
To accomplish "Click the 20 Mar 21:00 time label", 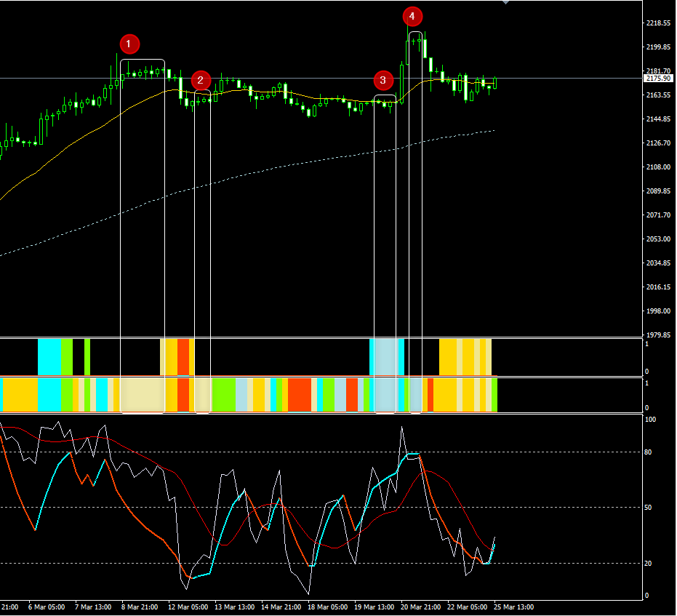I will (x=421, y=607).
